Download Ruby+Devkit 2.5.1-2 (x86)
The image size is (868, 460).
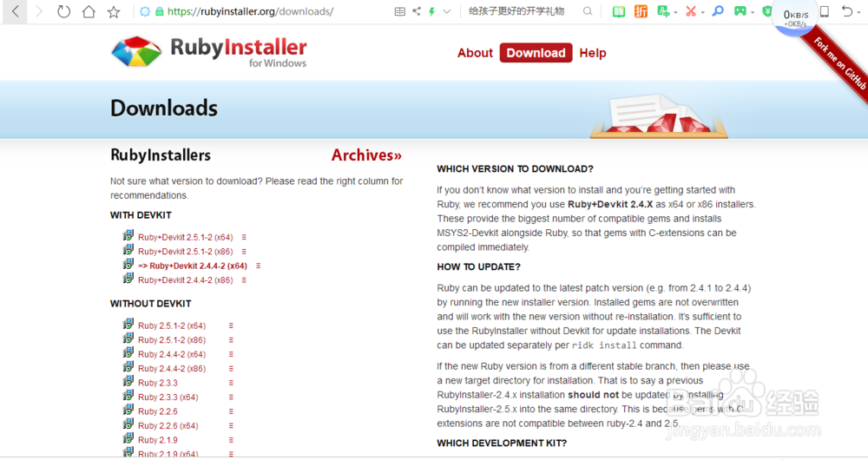[x=186, y=252]
